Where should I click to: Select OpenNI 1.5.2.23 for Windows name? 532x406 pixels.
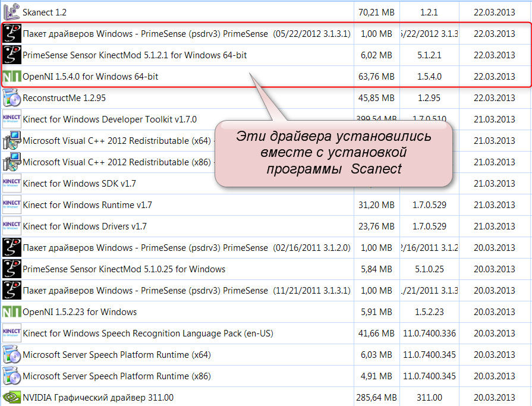coord(80,311)
